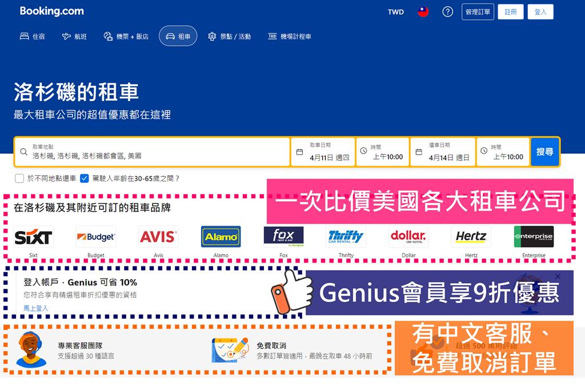Click the pickup location field showing 洛杉磯
The width and height of the screenshot is (585, 392).
152,152
